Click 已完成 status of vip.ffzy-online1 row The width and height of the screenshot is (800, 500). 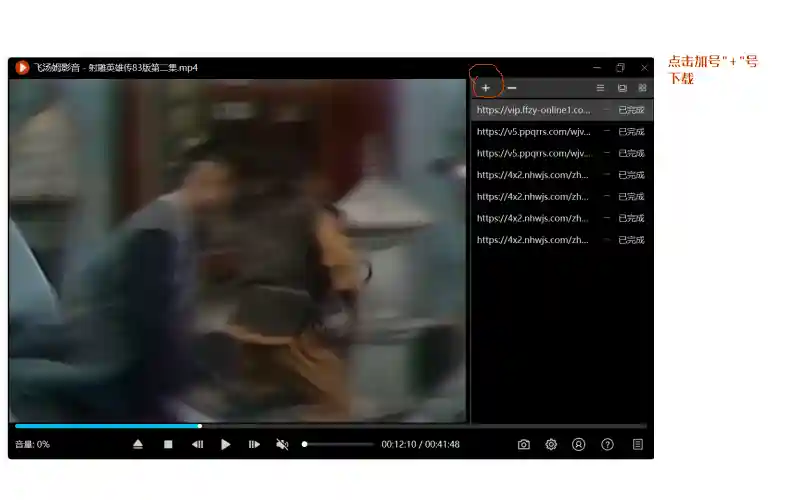[631, 110]
